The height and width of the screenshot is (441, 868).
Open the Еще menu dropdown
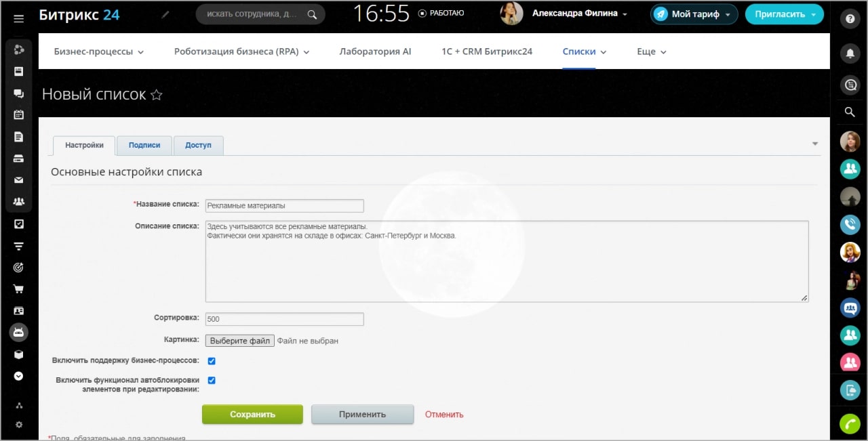pos(651,51)
